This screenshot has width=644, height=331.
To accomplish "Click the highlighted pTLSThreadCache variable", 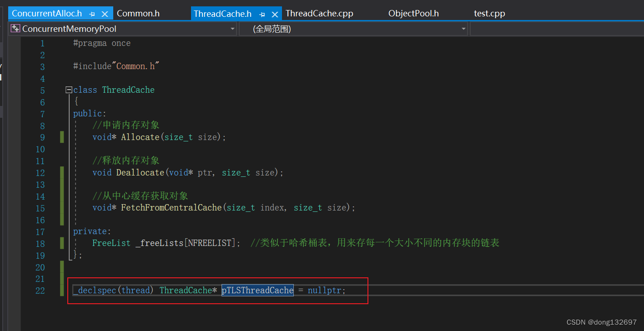I will (257, 290).
